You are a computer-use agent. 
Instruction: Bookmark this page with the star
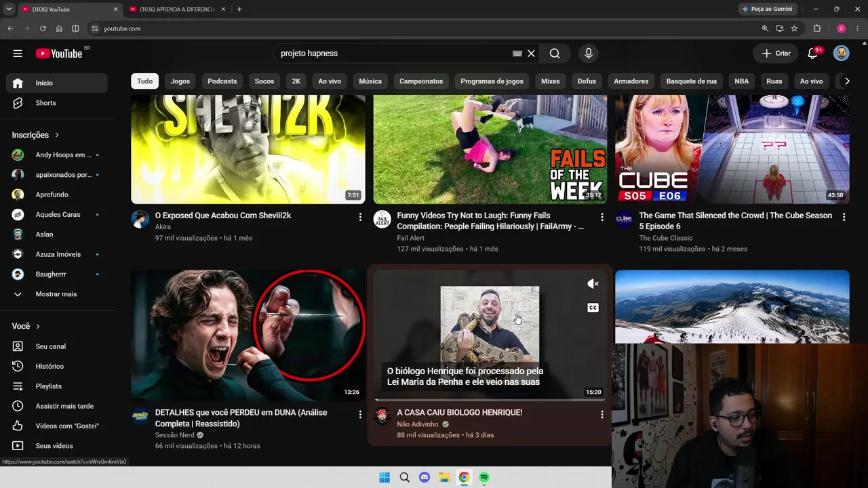coord(794,28)
